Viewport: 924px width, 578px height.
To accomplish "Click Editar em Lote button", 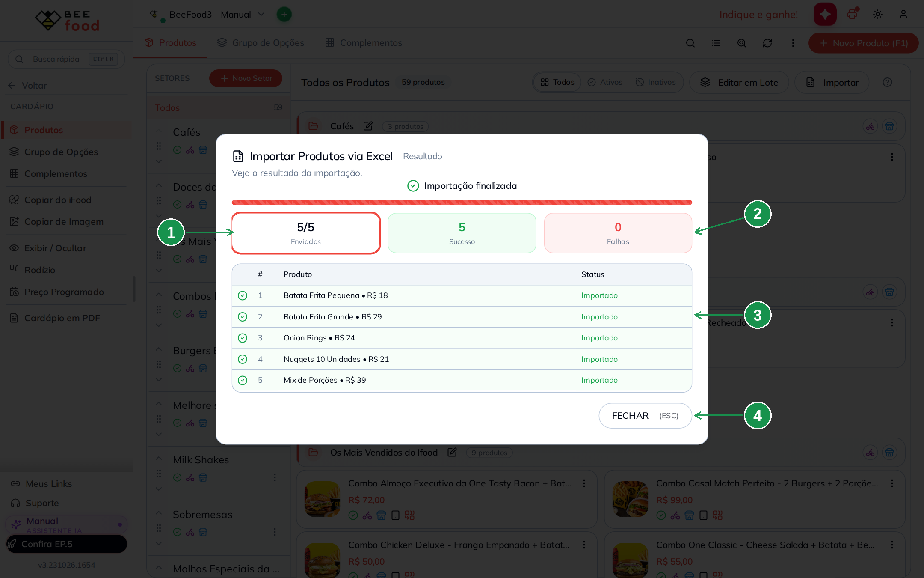I will coord(739,82).
